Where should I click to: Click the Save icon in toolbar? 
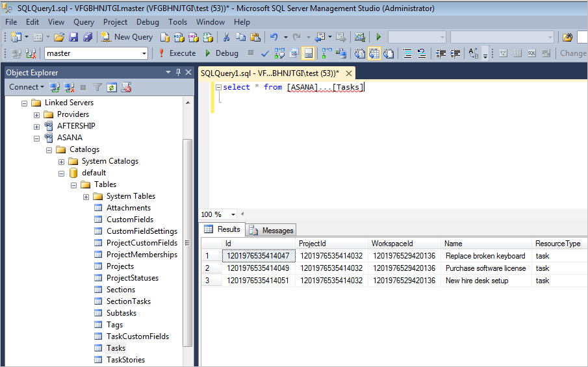pos(73,37)
